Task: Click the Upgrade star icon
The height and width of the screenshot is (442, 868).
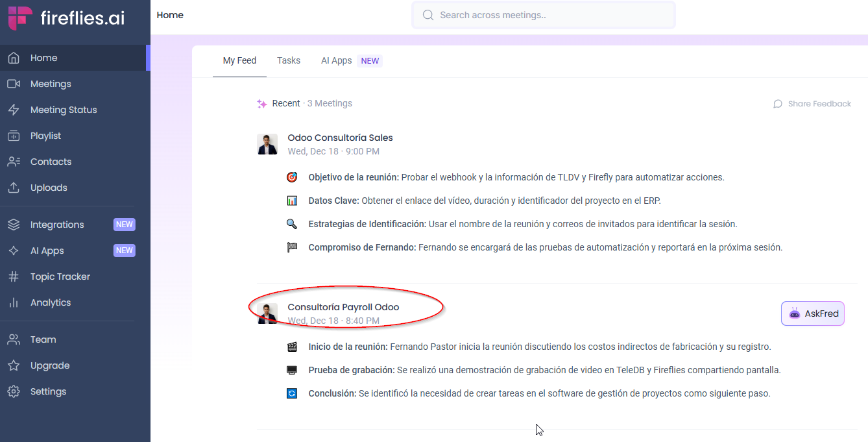Action: [x=14, y=365]
